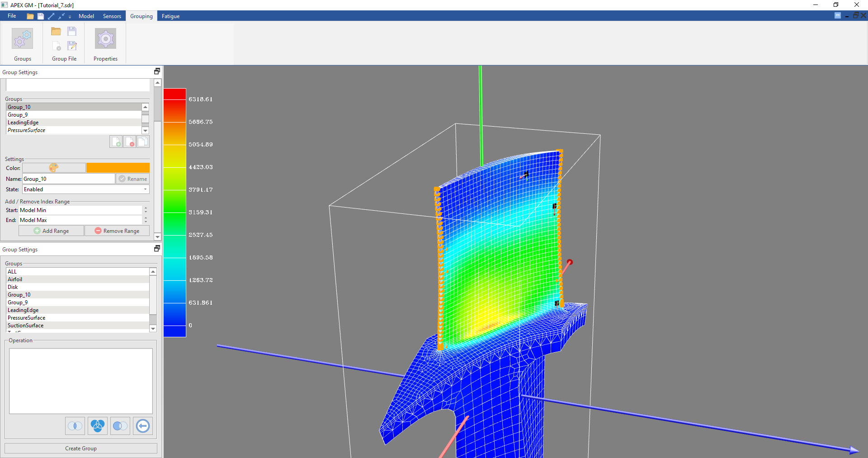
Task: Select Group_9 in upper groups list
Action: click(74, 115)
